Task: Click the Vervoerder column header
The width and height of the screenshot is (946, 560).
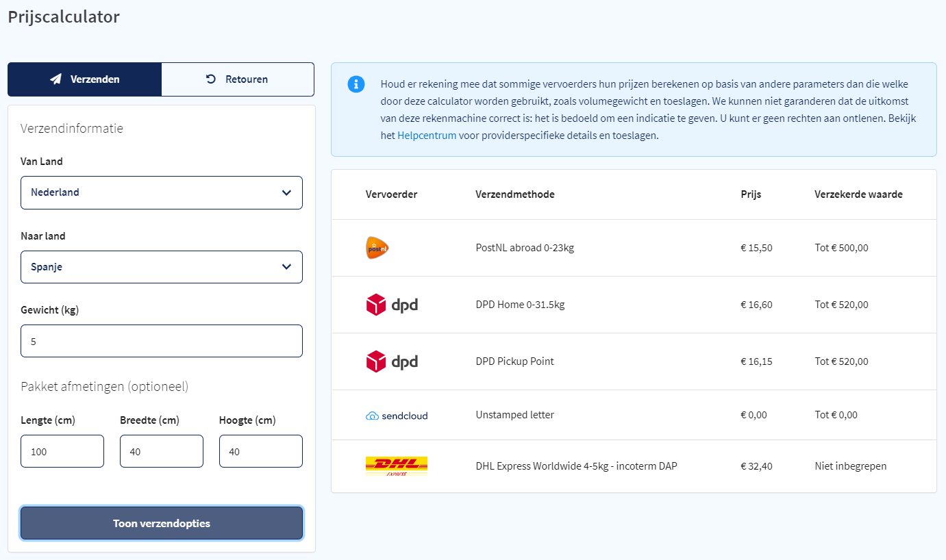Action: coord(391,194)
